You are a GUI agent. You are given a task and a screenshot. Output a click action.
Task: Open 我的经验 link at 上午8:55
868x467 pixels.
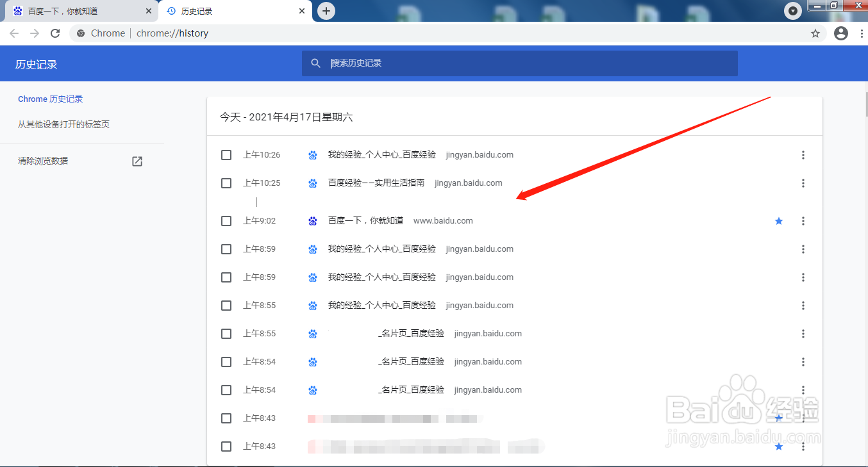click(x=382, y=306)
